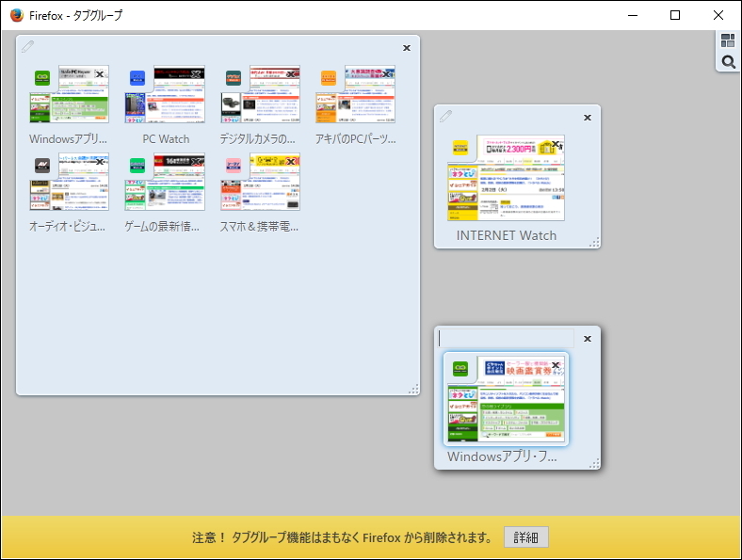Close the スマホ＆携帯電 tab

[x=293, y=161]
